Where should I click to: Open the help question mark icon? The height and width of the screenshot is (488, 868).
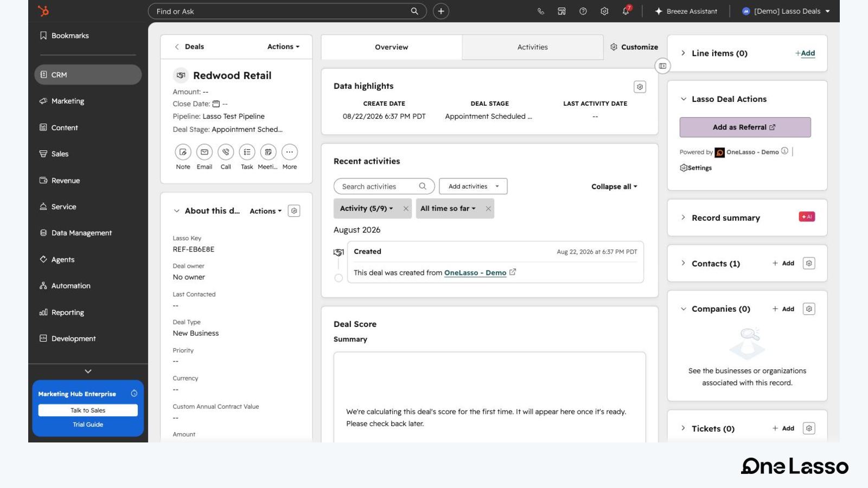[x=583, y=11]
